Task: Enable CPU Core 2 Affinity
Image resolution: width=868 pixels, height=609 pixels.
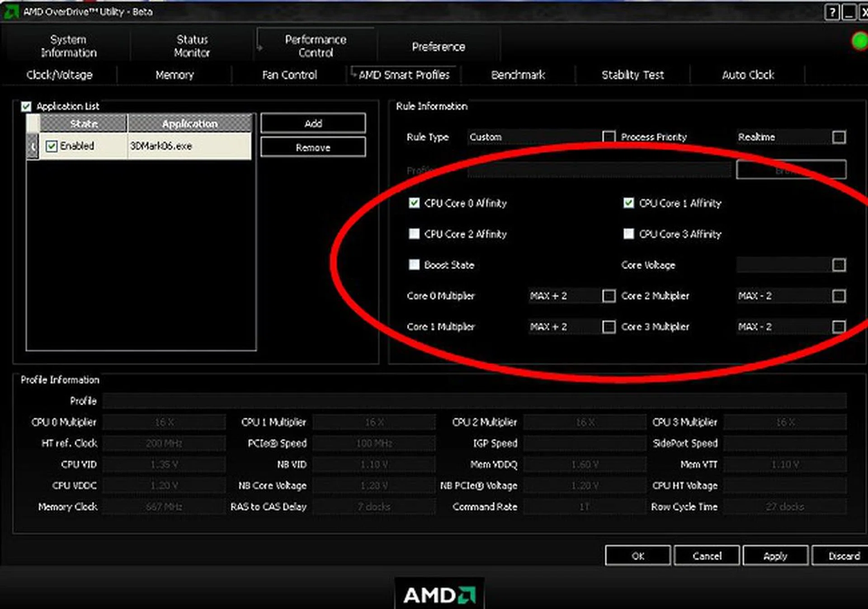Action: [414, 234]
